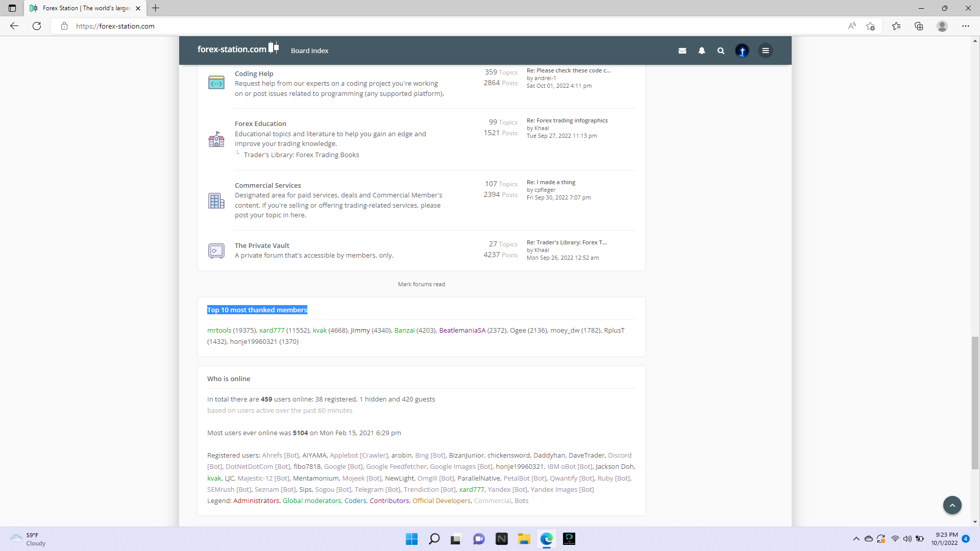
Task: Click the notifications bell icon
Action: click(x=702, y=51)
